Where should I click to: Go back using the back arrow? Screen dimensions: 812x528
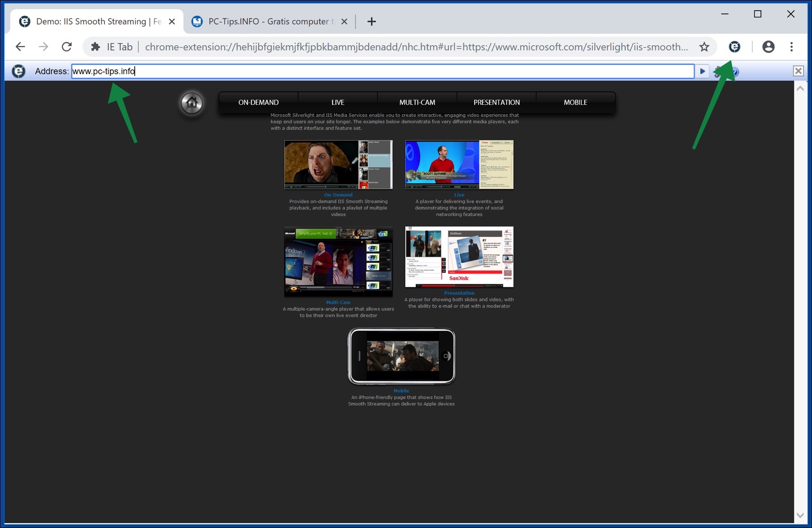(x=20, y=47)
